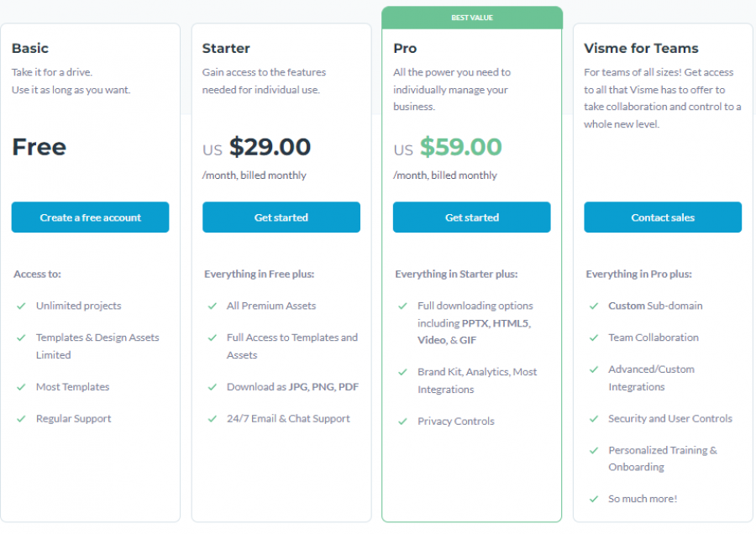Click the $59.00 Pro price
756x534 pixels.
[x=461, y=146]
